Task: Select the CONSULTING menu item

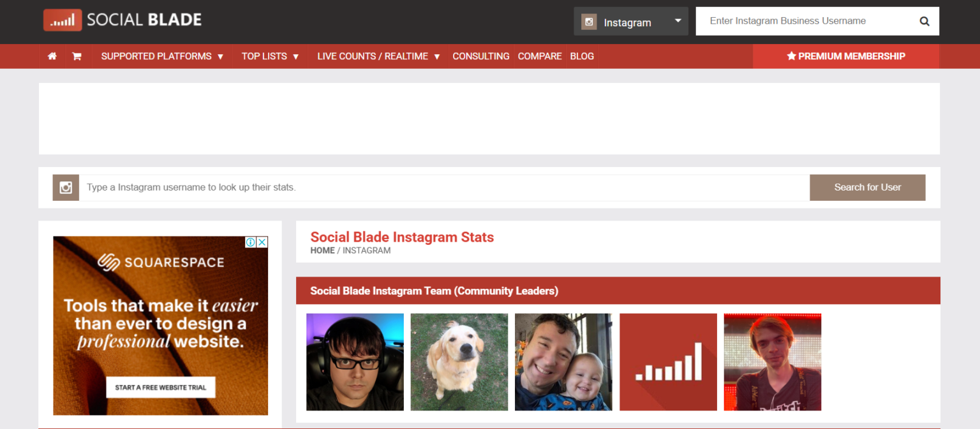Action: (x=480, y=56)
